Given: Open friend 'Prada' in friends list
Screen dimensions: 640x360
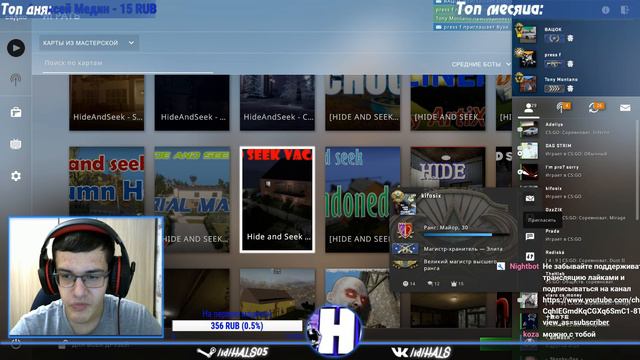Looking at the screenshot, I should click(588, 235).
